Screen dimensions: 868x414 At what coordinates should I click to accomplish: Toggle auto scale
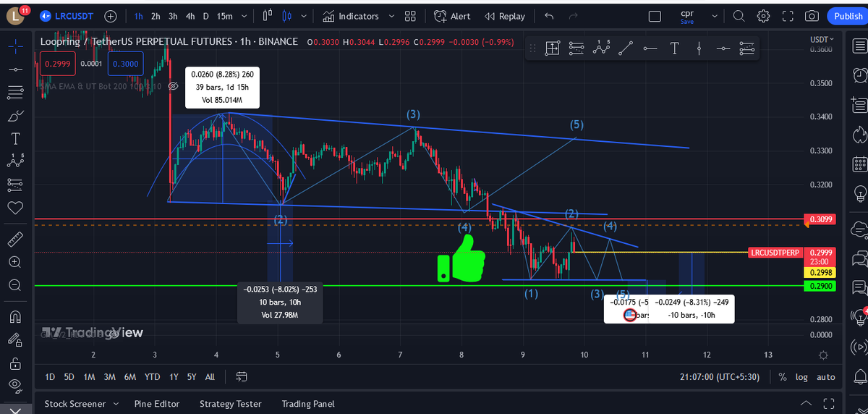pyautogui.click(x=825, y=376)
